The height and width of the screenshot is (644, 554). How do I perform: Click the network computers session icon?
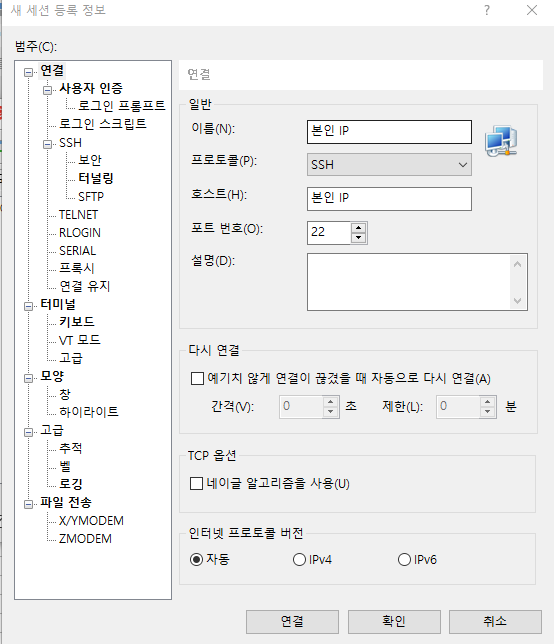(x=501, y=141)
